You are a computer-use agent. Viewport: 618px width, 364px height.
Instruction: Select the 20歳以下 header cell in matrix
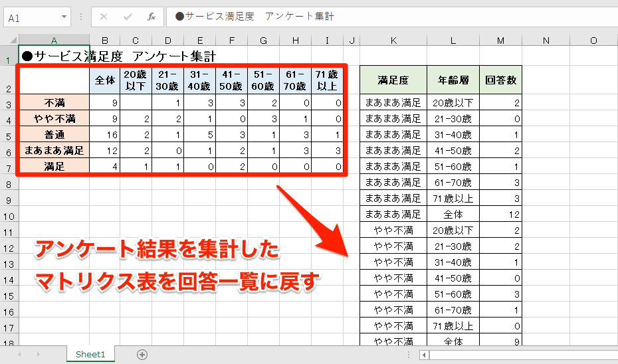click(x=136, y=80)
